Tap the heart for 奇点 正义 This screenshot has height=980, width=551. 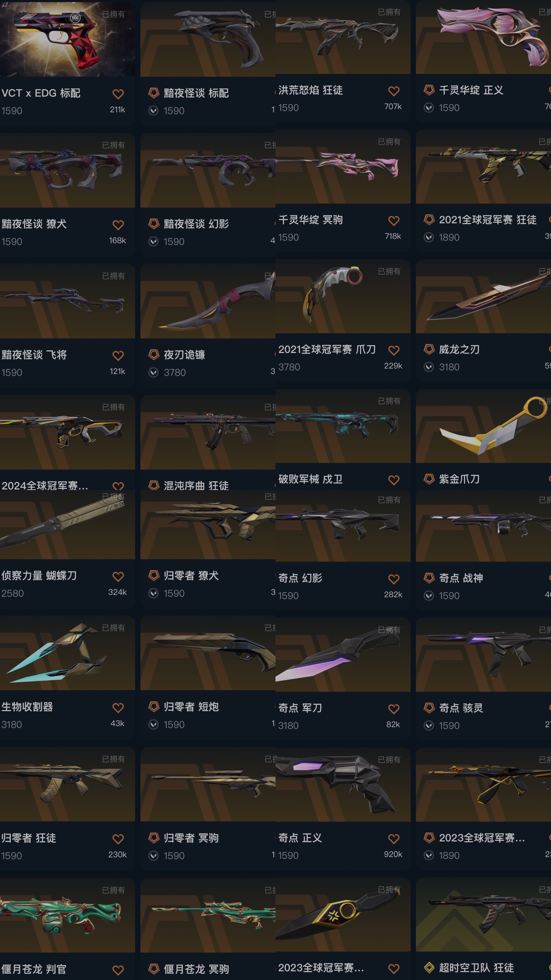[x=394, y=838]
